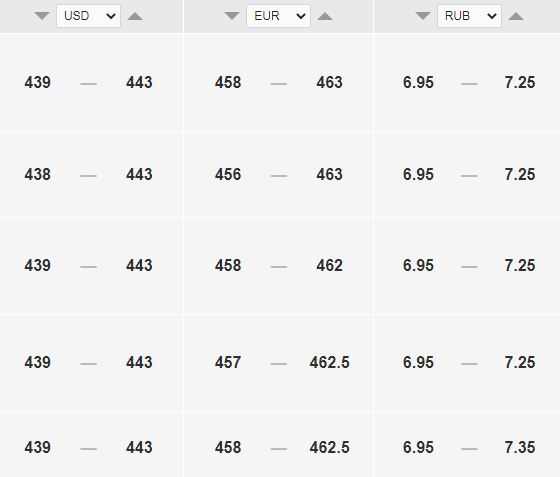Click the 7.35 RUB sell rate
This screenshot has height=477, width=560.
coord(520,447)
